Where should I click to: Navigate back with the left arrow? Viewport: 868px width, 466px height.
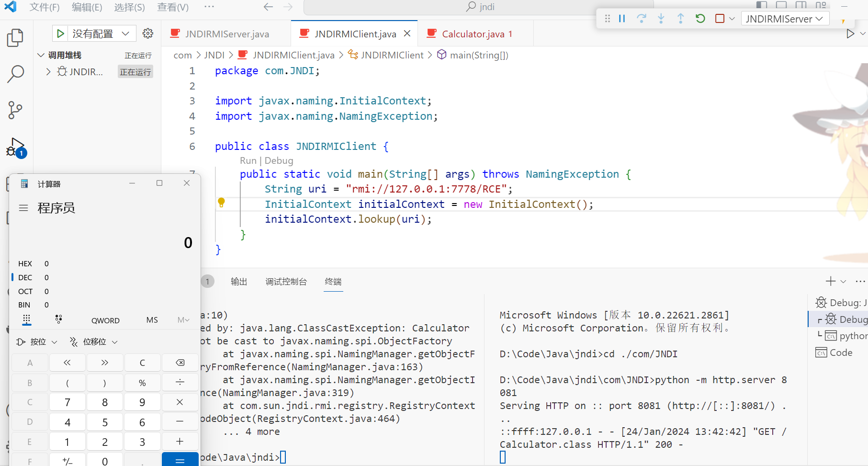tap(268, 7)
